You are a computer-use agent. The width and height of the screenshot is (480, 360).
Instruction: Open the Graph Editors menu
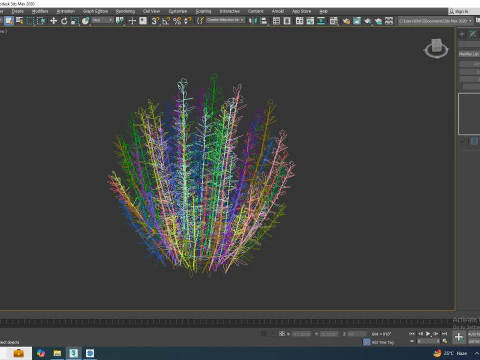(96, 11)
